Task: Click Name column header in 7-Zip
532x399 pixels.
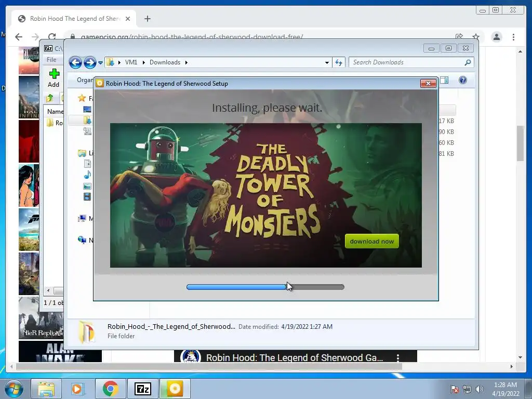Action: pos(55,112)
